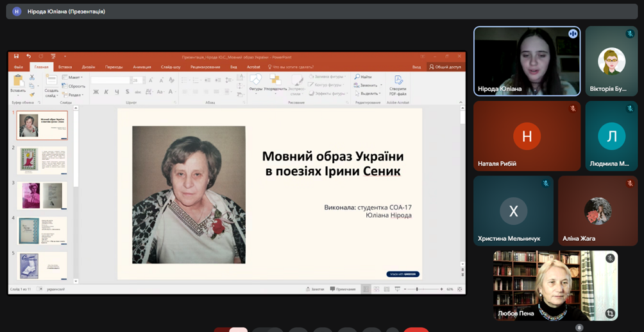Select slide 3 thumbnail in the panel

coord(42,195)
